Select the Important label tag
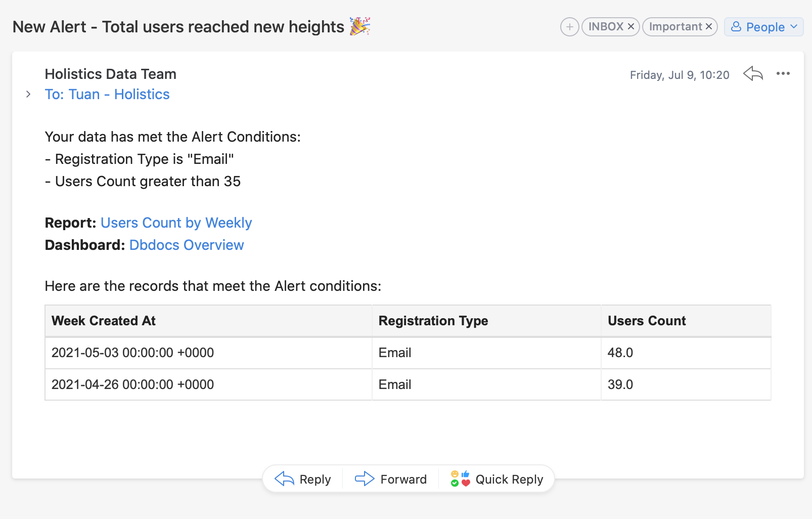Screen dimensions: 812x519 coord(675,27)
